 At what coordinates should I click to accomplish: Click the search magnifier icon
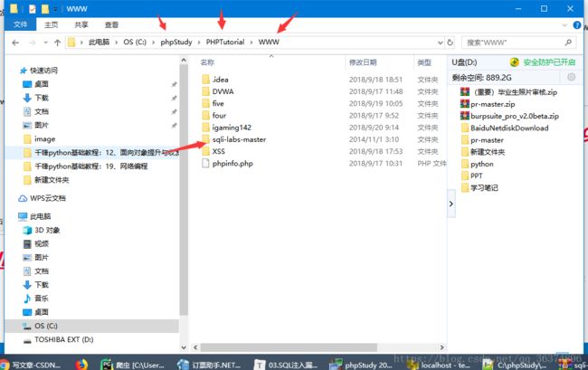[x=568, y=43]
